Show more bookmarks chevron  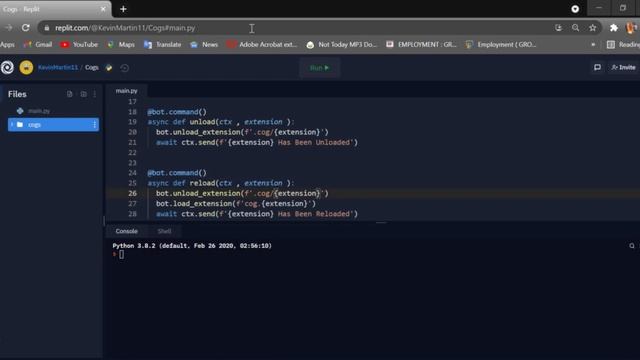pyautogui.click(x=593, y=44)
